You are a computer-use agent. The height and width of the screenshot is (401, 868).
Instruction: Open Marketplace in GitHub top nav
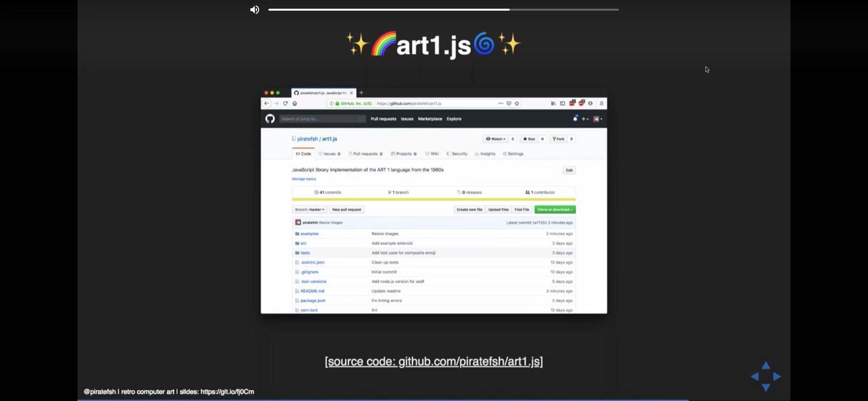pyautogui.click(x=430, y=119)
